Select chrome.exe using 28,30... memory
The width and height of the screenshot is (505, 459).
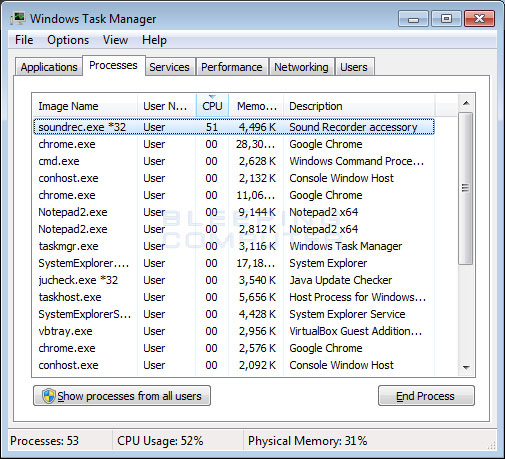(234, 144)
